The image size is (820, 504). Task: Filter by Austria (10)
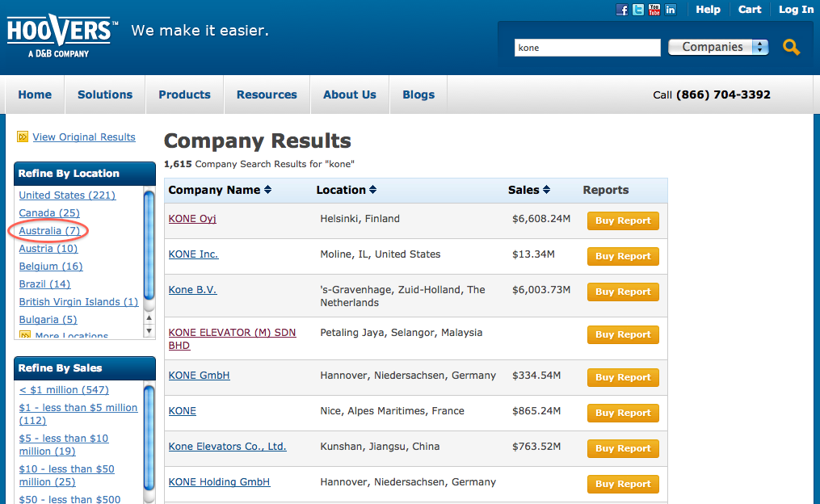pyautogui.click(x=48, y=248)
